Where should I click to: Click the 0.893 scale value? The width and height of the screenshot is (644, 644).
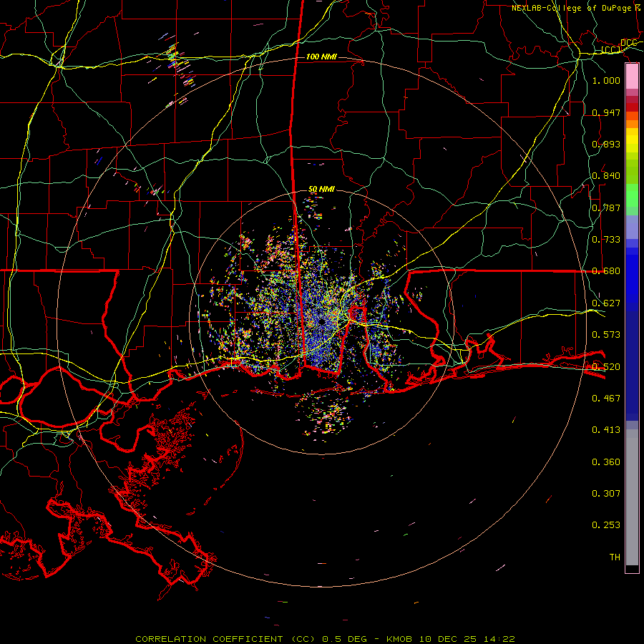pyautogui.click(x=606, y=144)
